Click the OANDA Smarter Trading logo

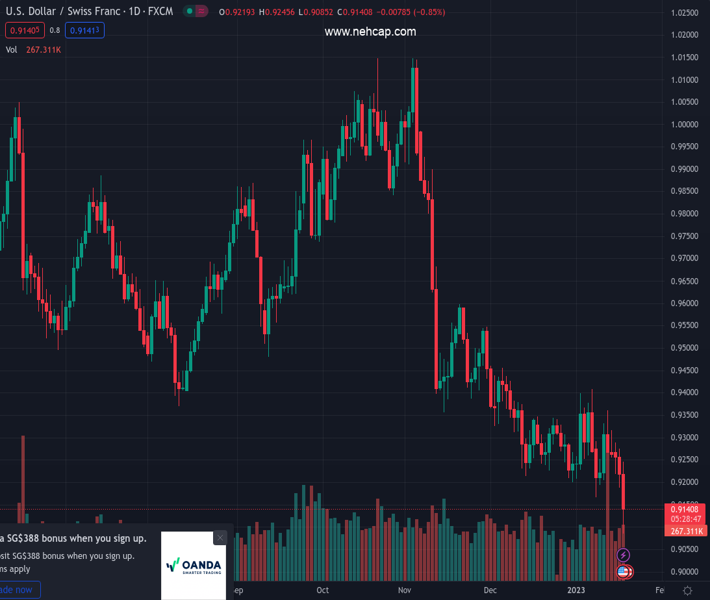pos(193,566)
